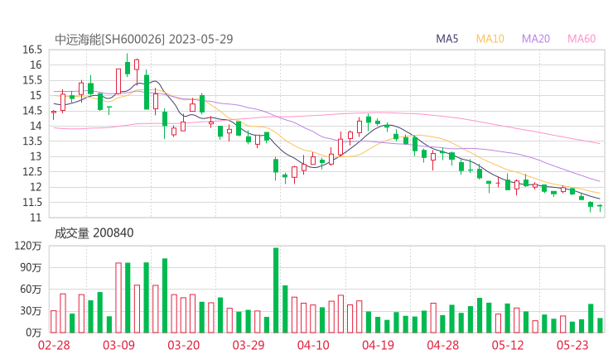Click the 04-10 date label

tap(313, 345)
